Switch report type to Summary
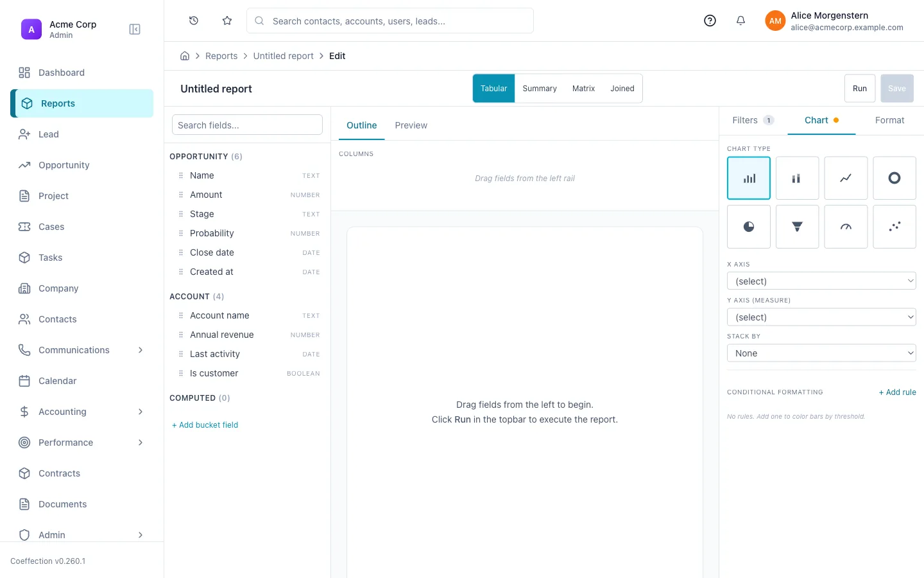This screenshot has height=578, width=924. point(540,89)
